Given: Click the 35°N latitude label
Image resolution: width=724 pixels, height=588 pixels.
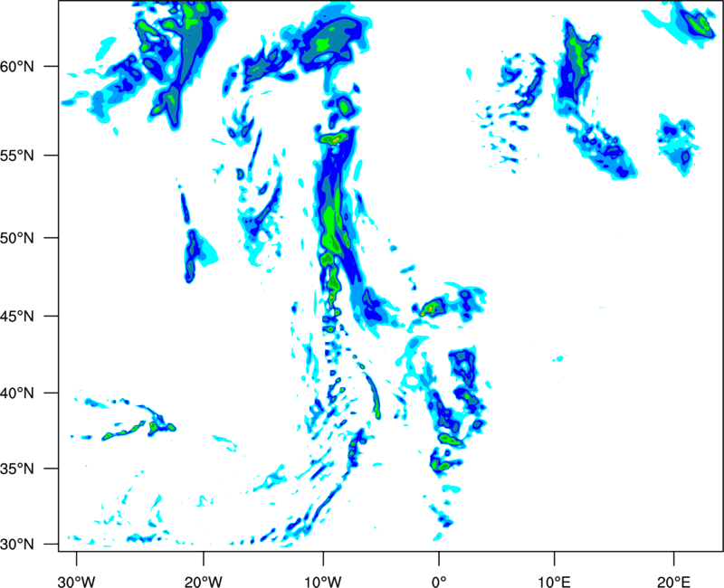Looking at the screenshot, I should coord(17,469).
